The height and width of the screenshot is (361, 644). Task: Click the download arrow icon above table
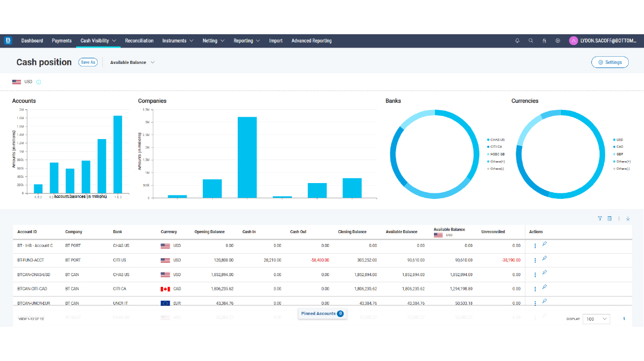pos(628,218)
